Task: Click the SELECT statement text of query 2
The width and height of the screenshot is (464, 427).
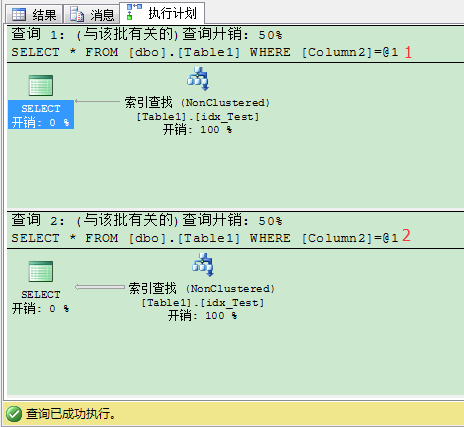Action: [205, 238]
